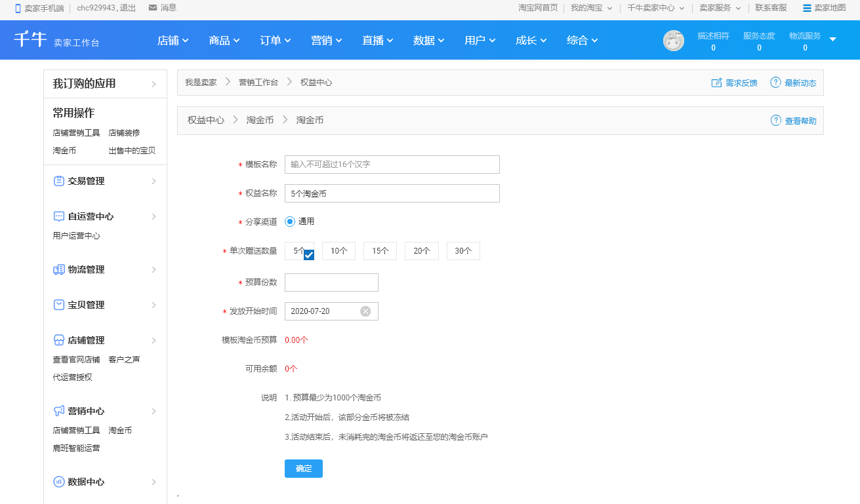The height and width of the screenshot is (504, 860).
Task: Click the 千牛 logo
Action: coord(31,39)
